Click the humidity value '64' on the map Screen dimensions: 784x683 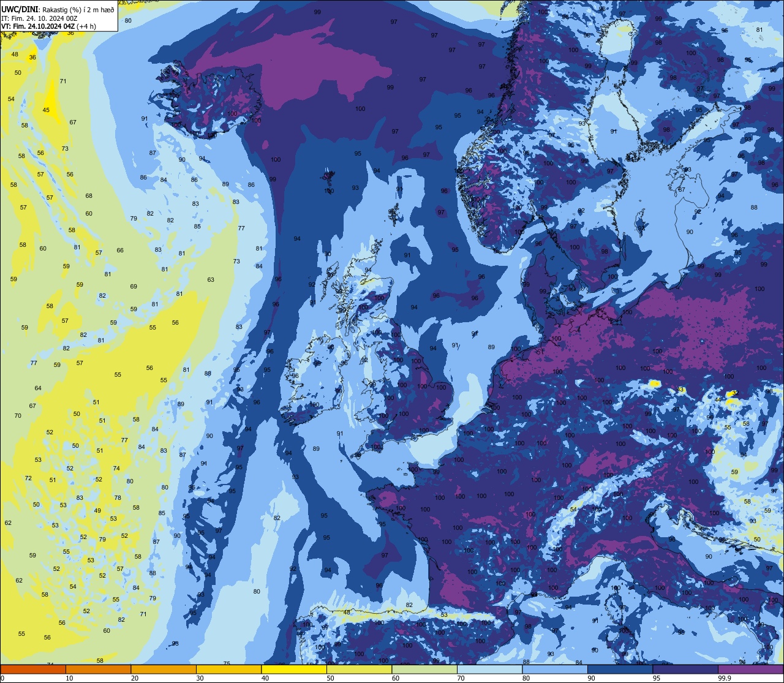[38, 388]
